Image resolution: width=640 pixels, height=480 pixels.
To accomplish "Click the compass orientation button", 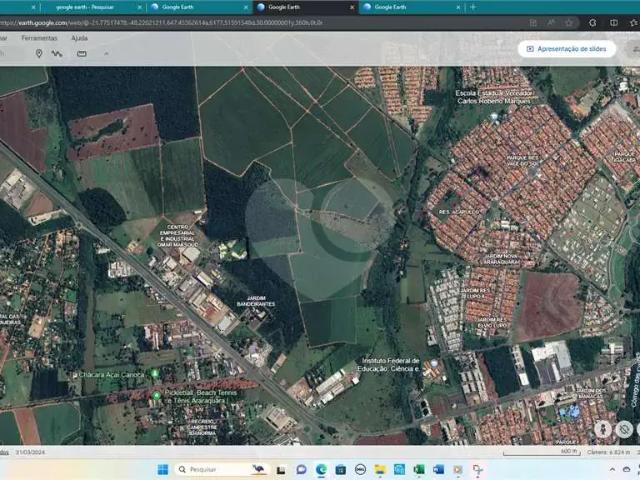I will (x=624, y=429).
